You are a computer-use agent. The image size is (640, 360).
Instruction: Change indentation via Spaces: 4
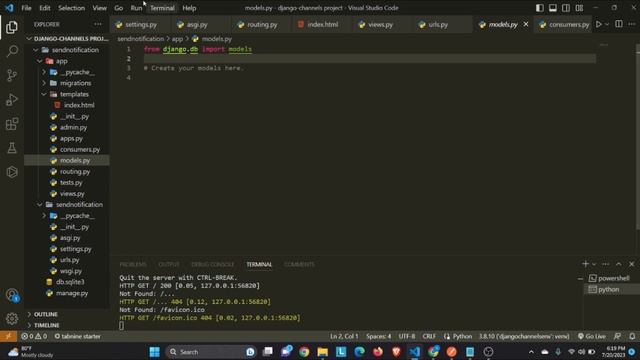(x=378, y=336)
